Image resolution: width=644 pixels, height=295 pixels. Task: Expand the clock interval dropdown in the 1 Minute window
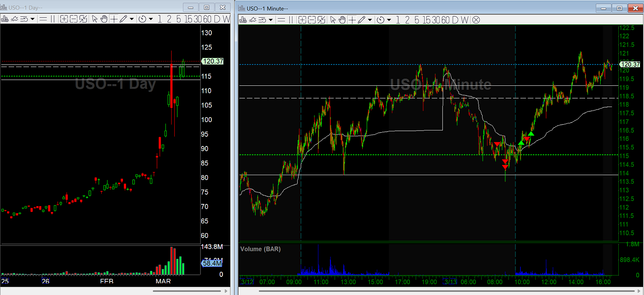[x=389, y=19]
